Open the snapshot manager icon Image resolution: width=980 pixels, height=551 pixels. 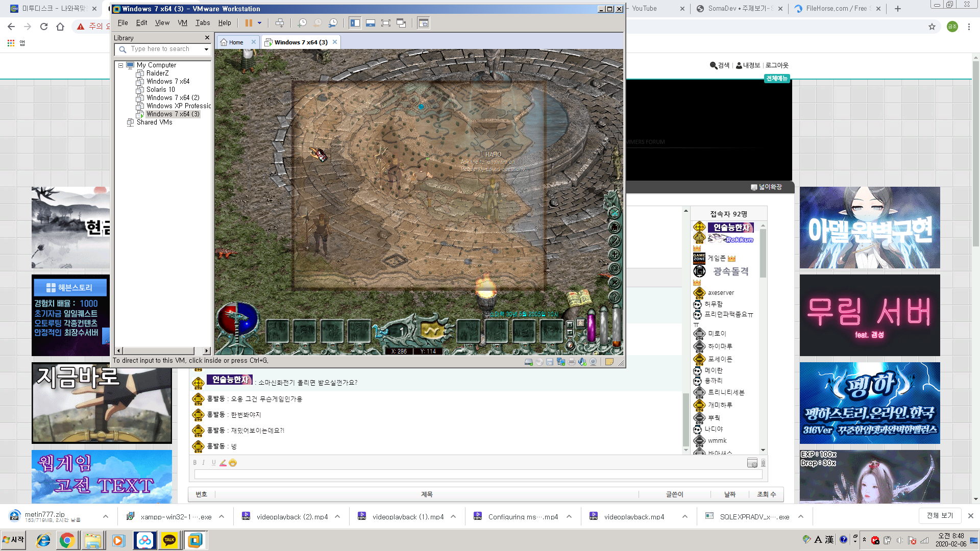[333, 23]
